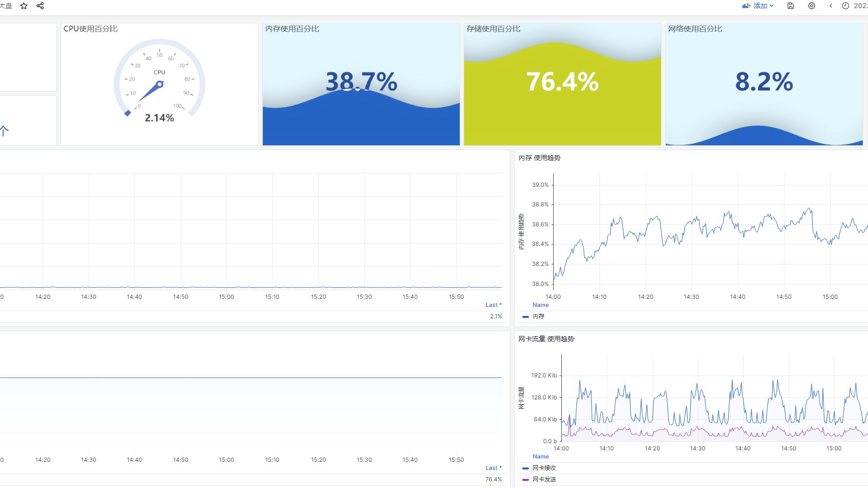The image size is (868, 488).
Task: Click the CPU gauge 2.14% value
Action: (x=159, y=118)
